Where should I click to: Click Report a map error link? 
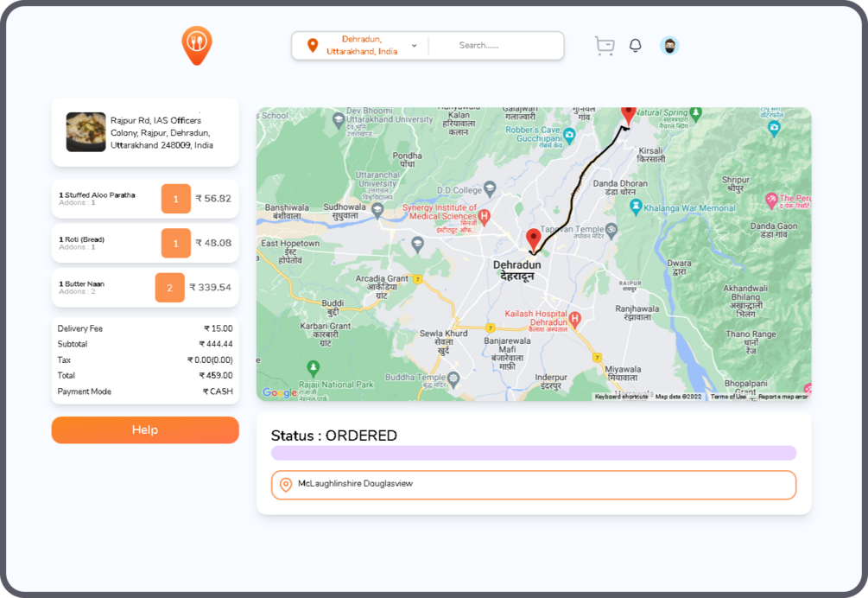782,397
